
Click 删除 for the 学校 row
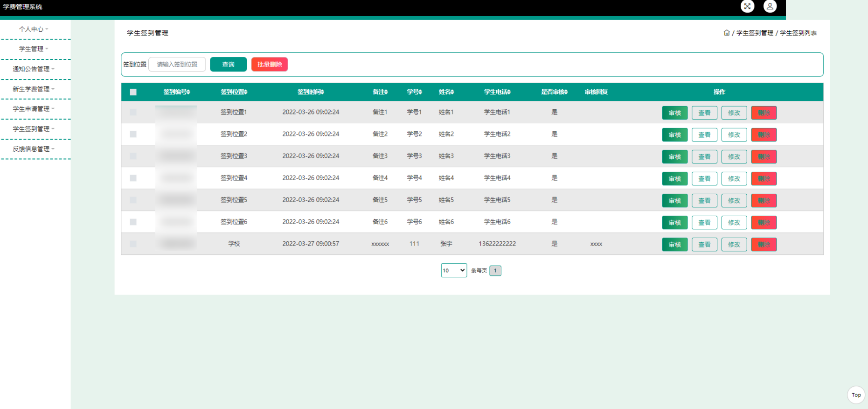(764, 244)
